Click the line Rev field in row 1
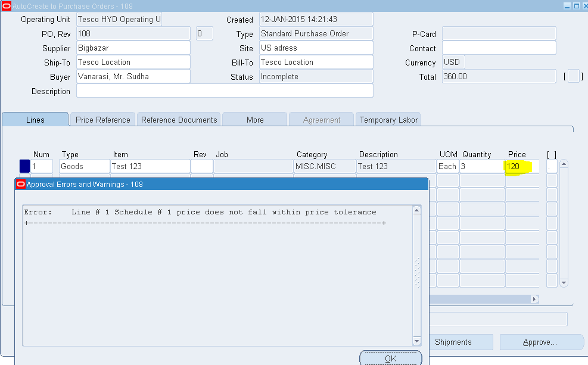Screen dimensions: 588x365 click(x=202, y=166)
